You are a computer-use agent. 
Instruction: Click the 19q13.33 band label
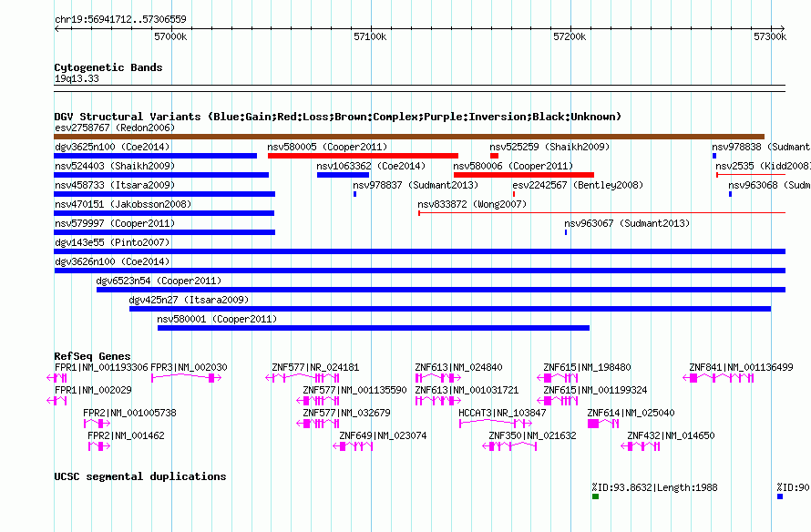point(77,78)
